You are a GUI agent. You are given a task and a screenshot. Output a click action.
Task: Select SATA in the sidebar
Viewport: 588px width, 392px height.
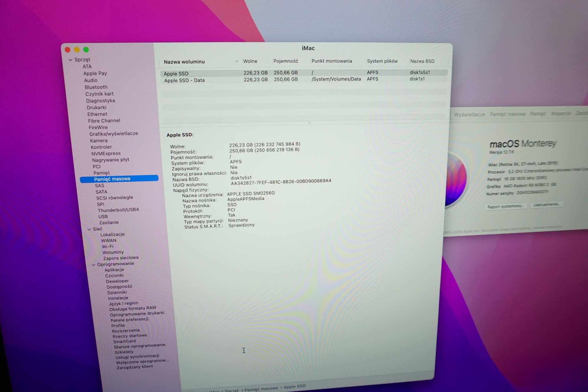coord(101,192)
